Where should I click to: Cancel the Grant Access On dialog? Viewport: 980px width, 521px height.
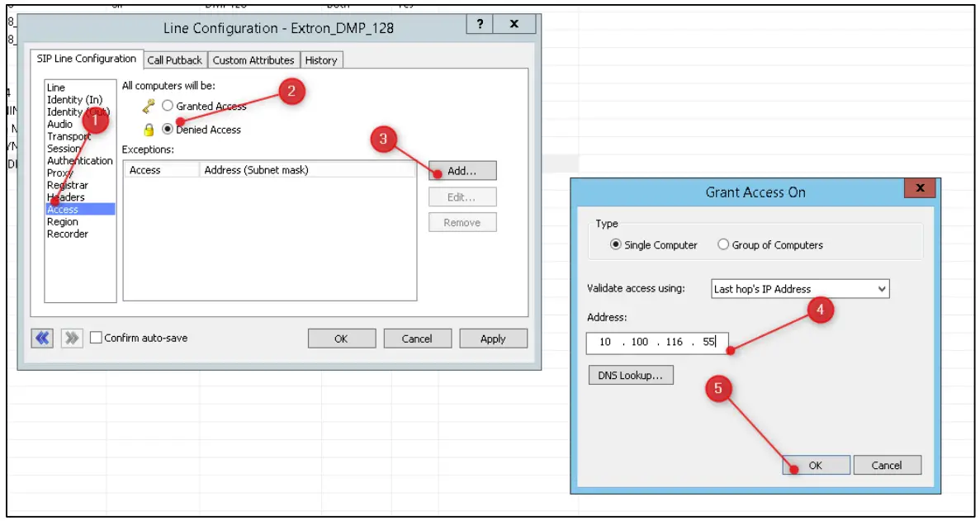pos(887,465)
